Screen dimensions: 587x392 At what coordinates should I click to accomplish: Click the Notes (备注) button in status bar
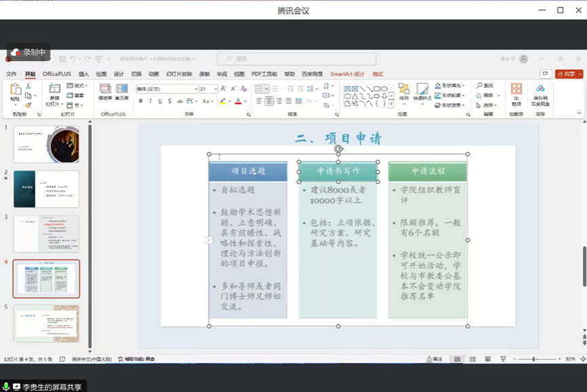point(434,359)
